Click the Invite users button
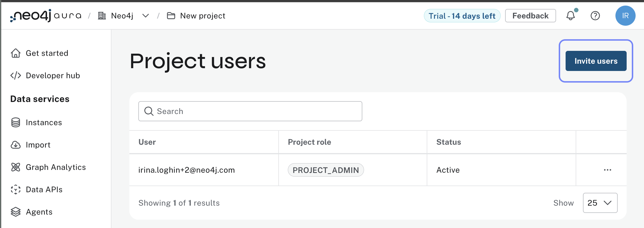Screen dimensions: 644x228 point(596,61)
